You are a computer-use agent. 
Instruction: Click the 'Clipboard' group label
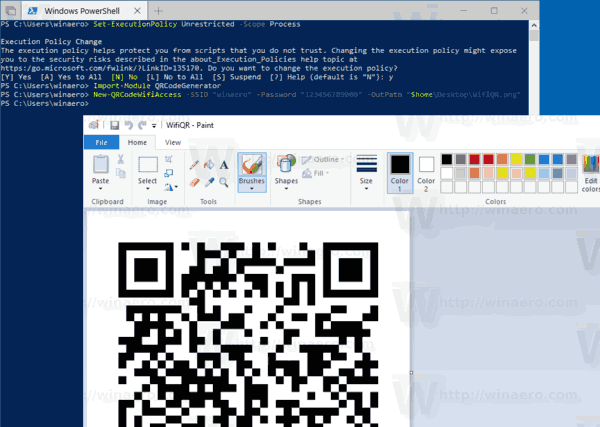click(x=108, y=202)
